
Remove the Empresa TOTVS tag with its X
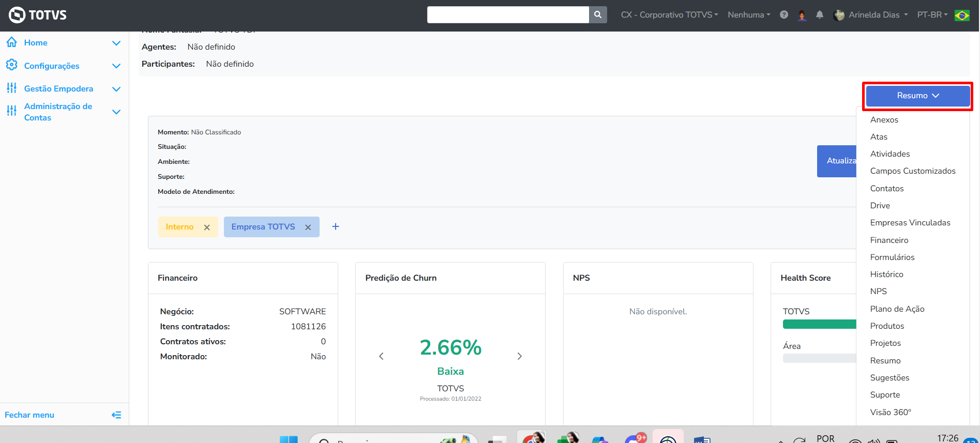point(308,227)
